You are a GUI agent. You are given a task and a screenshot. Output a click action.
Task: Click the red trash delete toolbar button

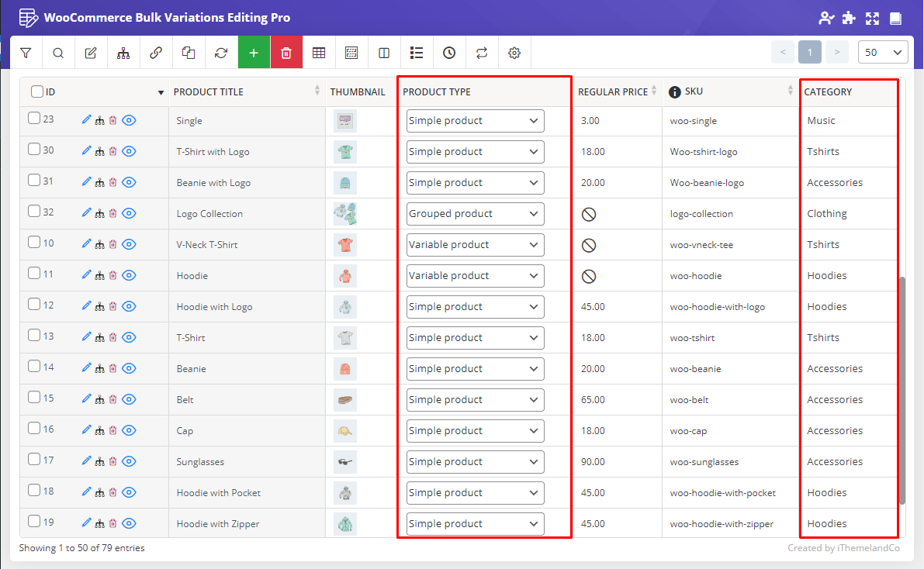(x=286, y=53)
